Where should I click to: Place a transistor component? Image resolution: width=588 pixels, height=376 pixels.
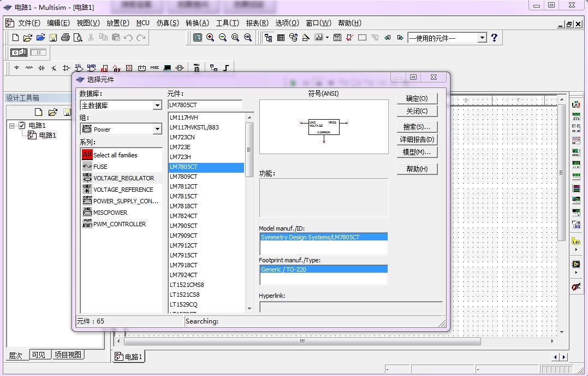54,68
